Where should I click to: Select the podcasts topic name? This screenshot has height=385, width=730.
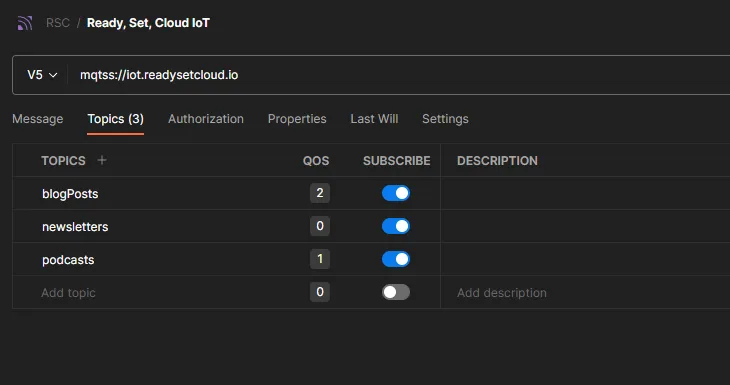click(x=68, y=260)
